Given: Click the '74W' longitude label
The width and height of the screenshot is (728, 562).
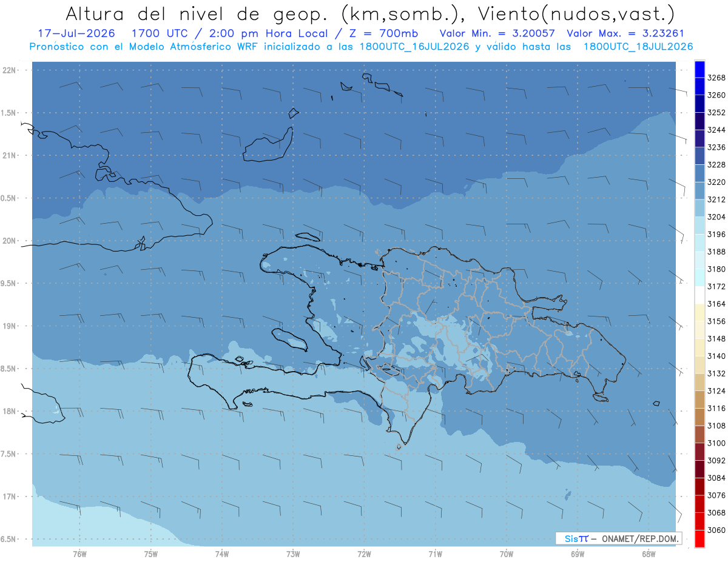Looking at the screenshot, I should coord(222,554).
